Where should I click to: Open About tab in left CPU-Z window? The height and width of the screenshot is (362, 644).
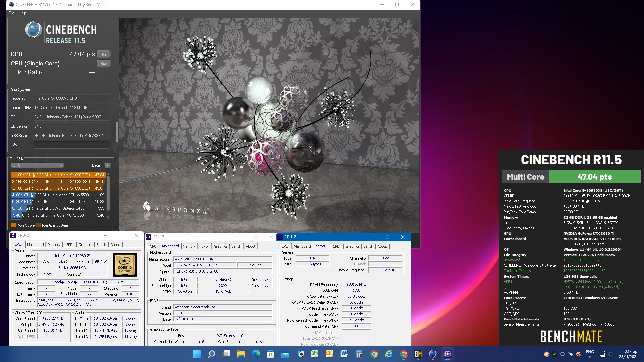115,245
